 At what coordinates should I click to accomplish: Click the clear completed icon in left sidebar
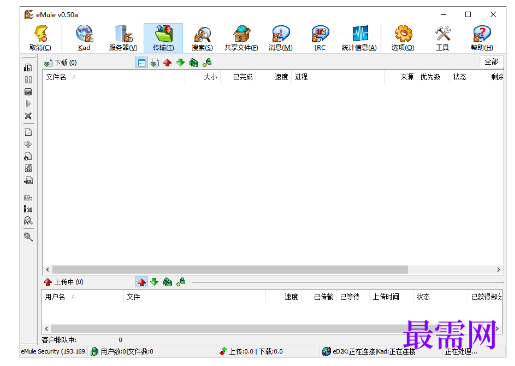28,209
